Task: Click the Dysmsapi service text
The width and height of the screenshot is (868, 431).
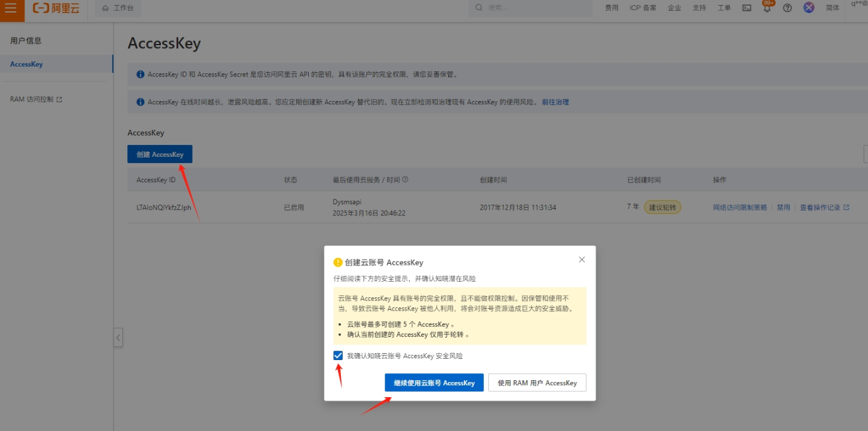Action: 347,202
